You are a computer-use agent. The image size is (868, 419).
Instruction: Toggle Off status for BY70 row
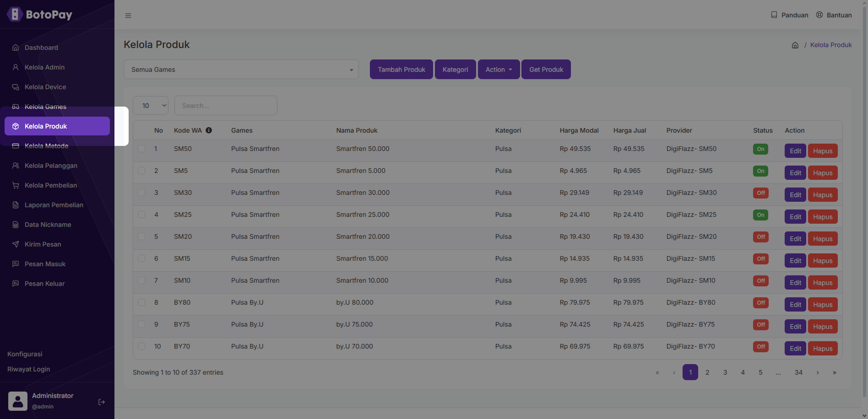click(760, 347)
